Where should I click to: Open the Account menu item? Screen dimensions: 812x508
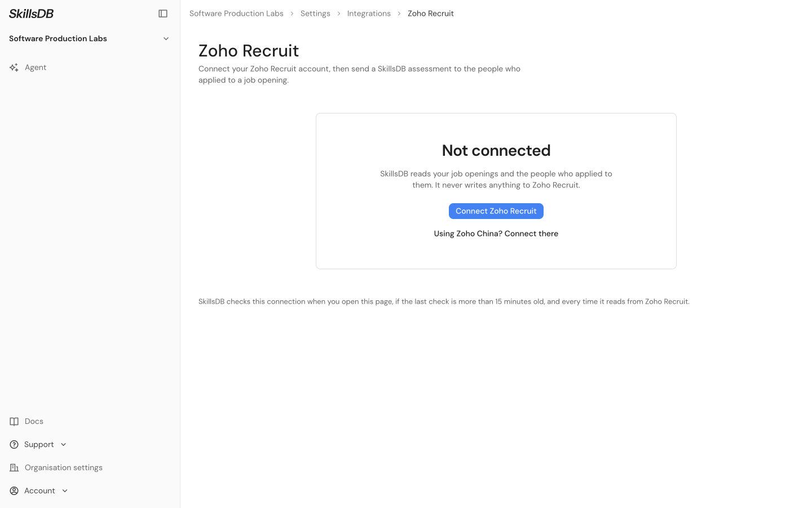pos(39,491)
